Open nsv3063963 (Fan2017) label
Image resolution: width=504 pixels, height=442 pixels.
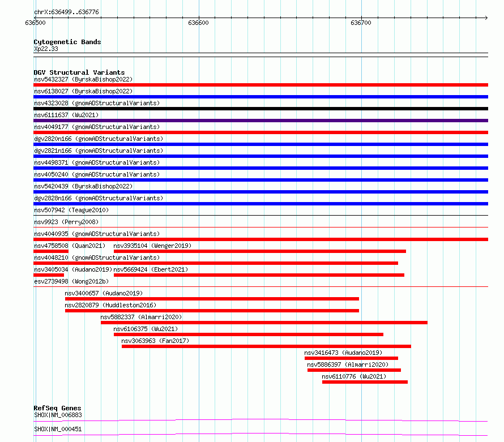[155, 341]
